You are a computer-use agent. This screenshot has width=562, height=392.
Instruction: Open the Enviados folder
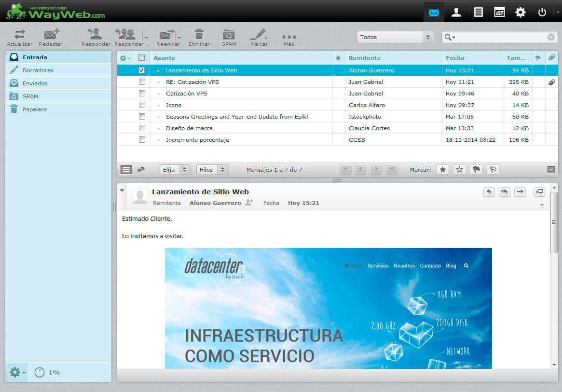[x=58, y=83]
